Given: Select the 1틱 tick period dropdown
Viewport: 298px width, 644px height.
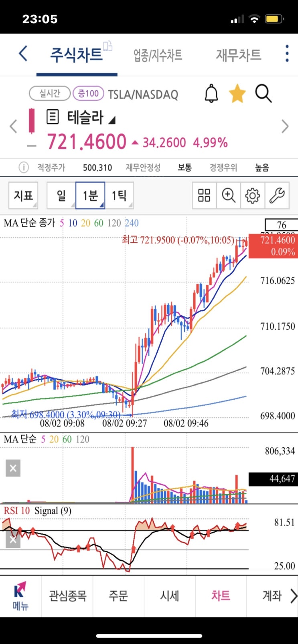Looking at the screenshot, I should tap(119, 195).
